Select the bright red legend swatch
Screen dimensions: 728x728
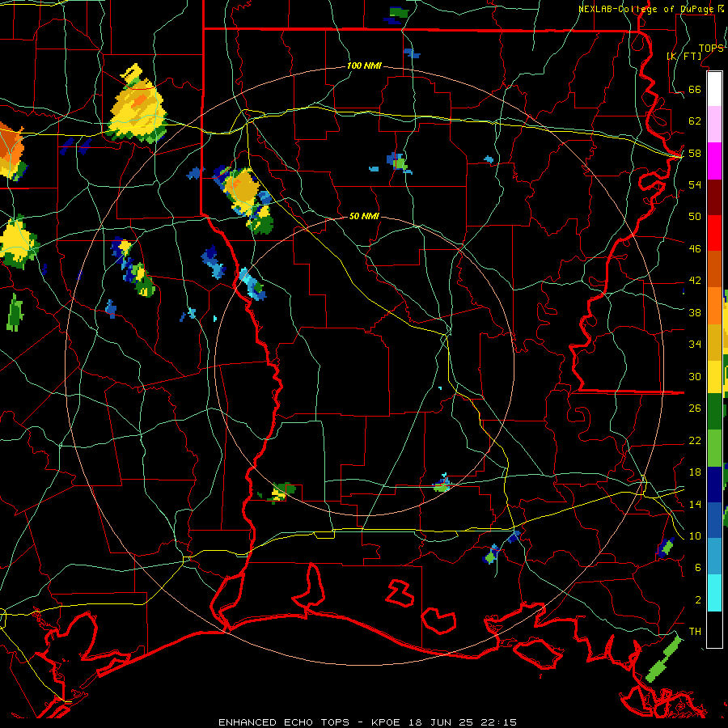pyautogui.click(x=714, y=233)
